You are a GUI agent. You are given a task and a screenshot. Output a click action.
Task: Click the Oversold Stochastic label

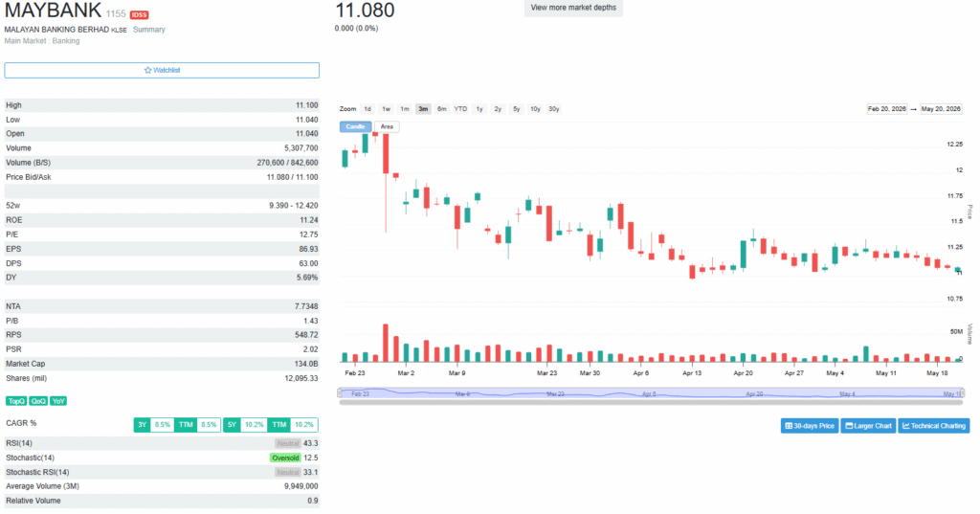coord(285,458)
